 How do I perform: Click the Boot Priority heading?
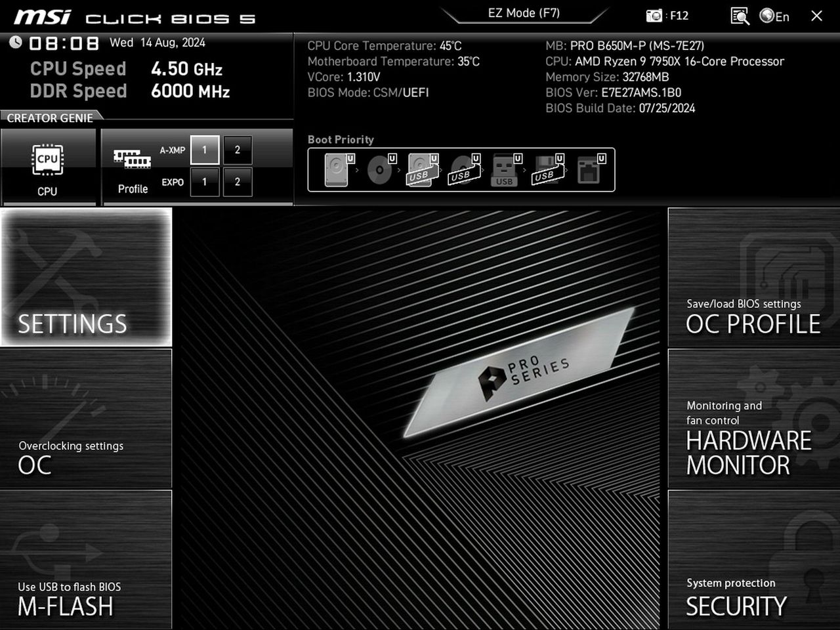click(x=341, y=140)
